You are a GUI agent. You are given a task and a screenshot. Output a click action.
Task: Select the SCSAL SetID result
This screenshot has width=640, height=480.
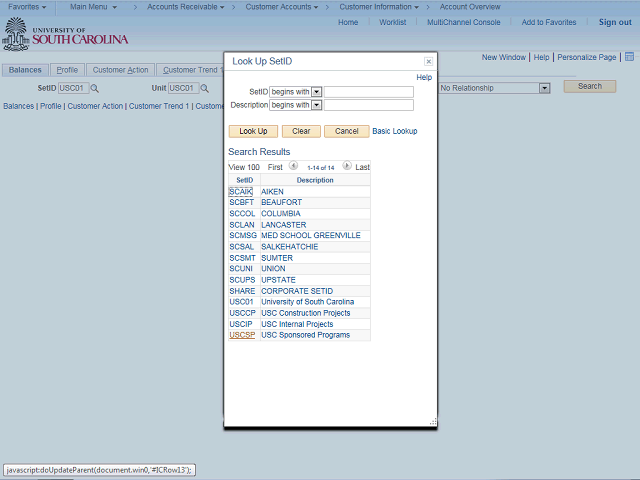(242, 247)
